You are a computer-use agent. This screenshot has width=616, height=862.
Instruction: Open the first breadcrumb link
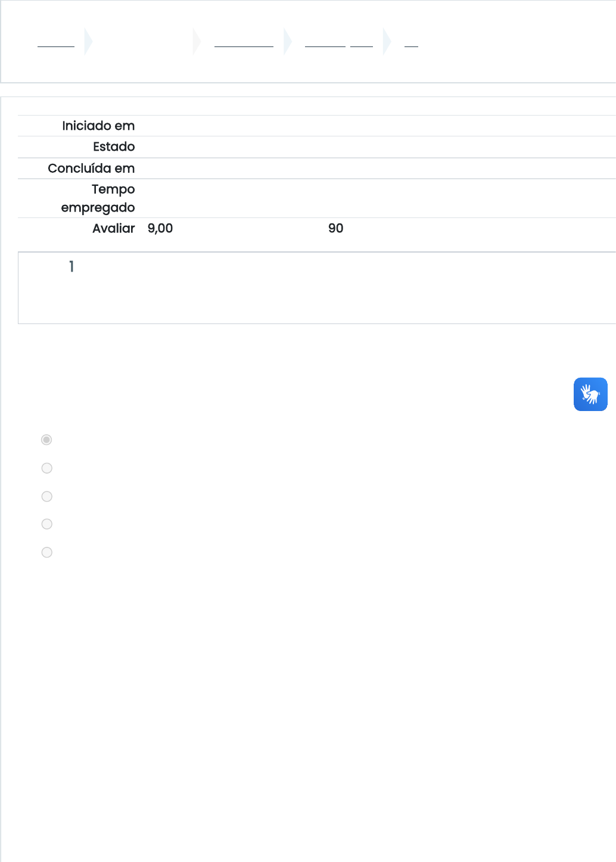click(x=56, y=42)
